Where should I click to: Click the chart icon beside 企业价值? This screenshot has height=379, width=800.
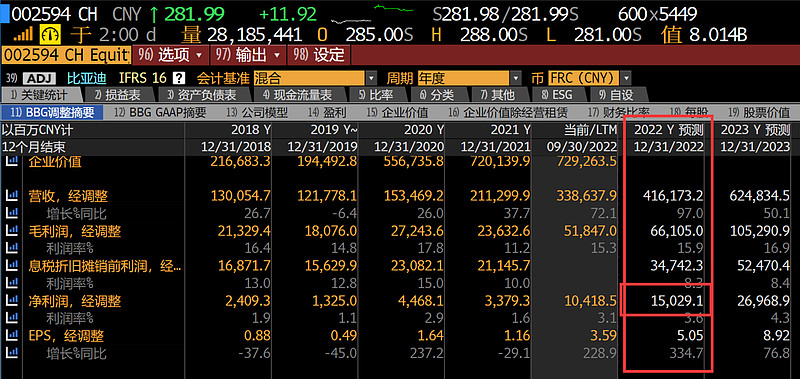click(x=12, y=162)
